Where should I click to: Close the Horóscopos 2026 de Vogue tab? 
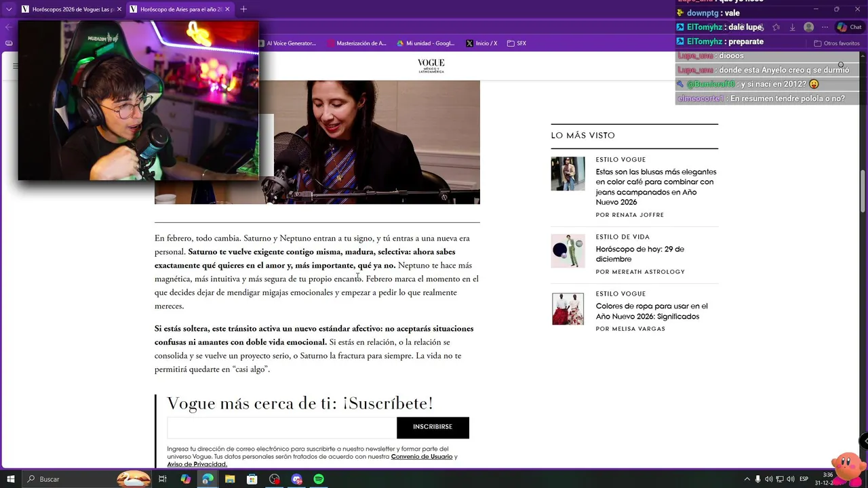pyautogui.click(x=119, y=9)
